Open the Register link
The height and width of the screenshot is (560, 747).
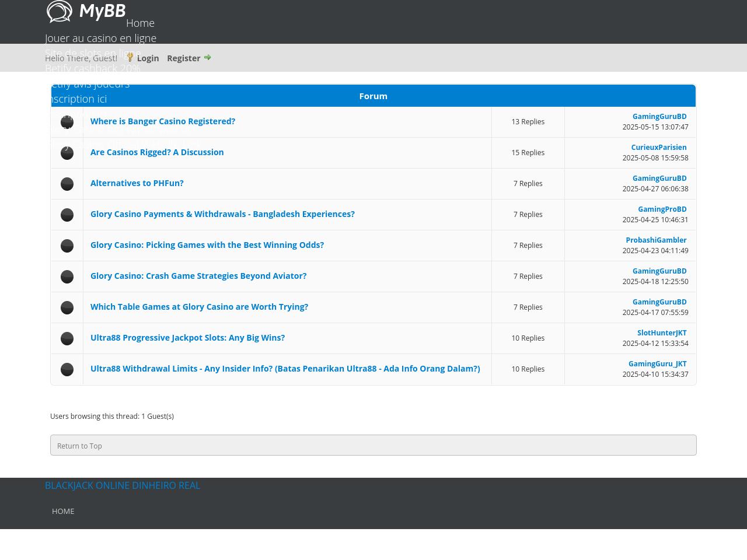click(183, 58)
